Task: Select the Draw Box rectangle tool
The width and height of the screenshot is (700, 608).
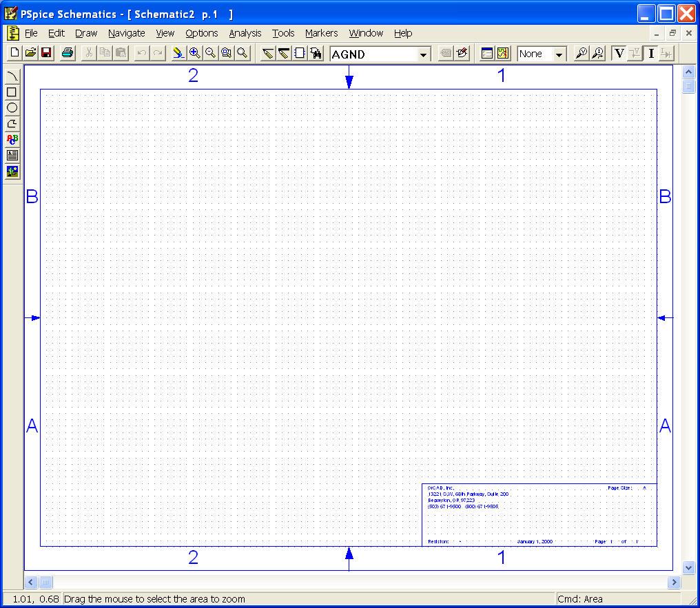Action: (12, 92)
